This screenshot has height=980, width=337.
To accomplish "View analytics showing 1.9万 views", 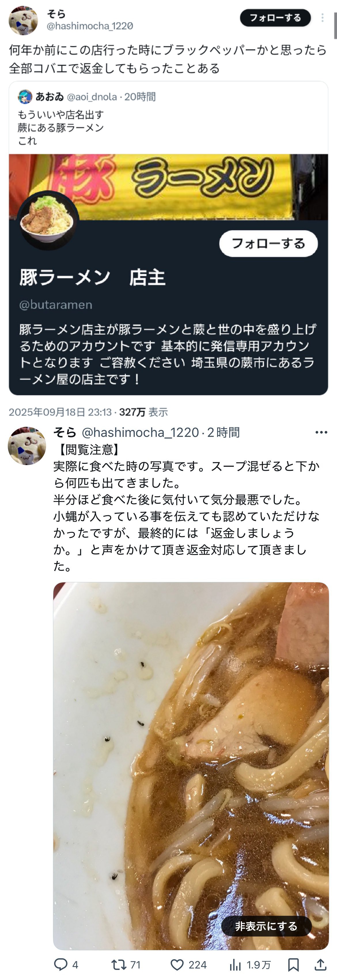I will point(250,964).
